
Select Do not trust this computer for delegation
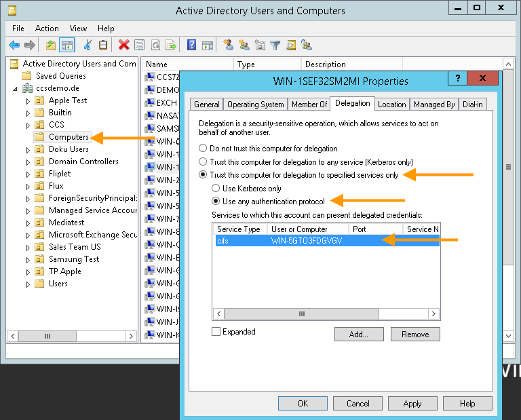click(203, 148)
